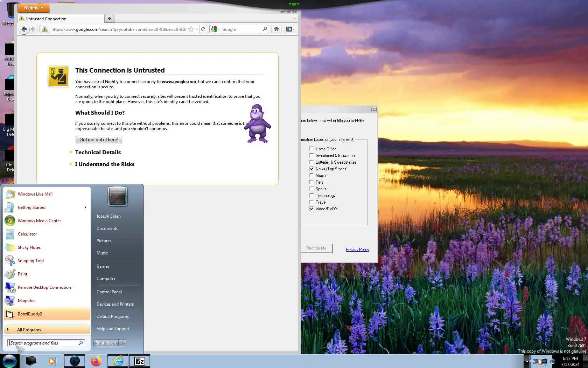Click Get me out of here! button
The width and height of the screenshot is (588, 368).
99,139
